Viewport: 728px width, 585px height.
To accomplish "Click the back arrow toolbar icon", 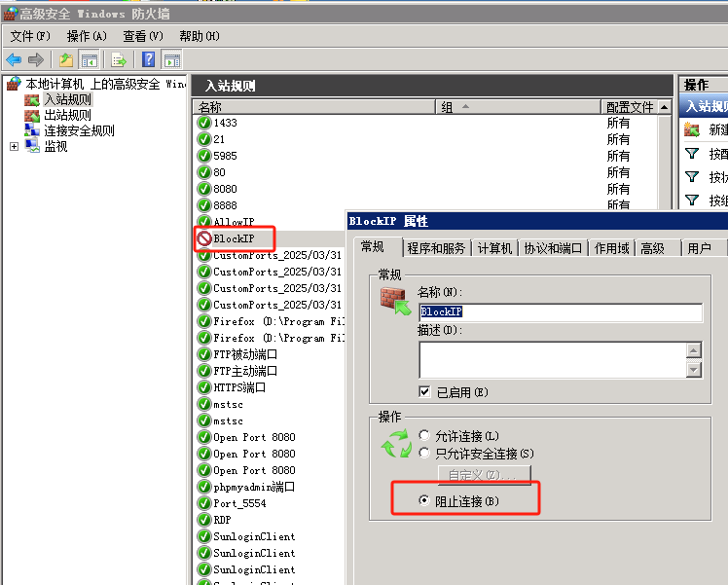I will (x=14, y=59).
